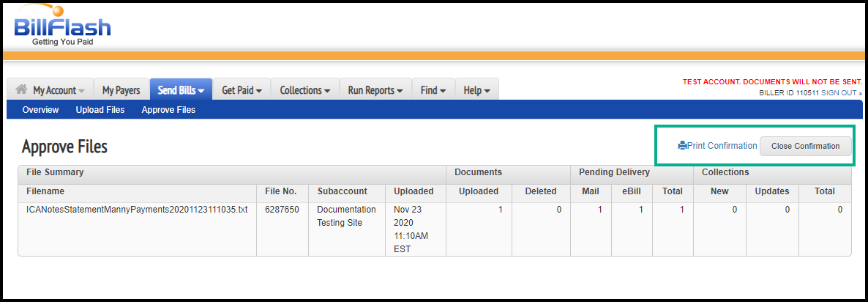
Task: Click the Uploaded date column header
Action: [414, 191]
